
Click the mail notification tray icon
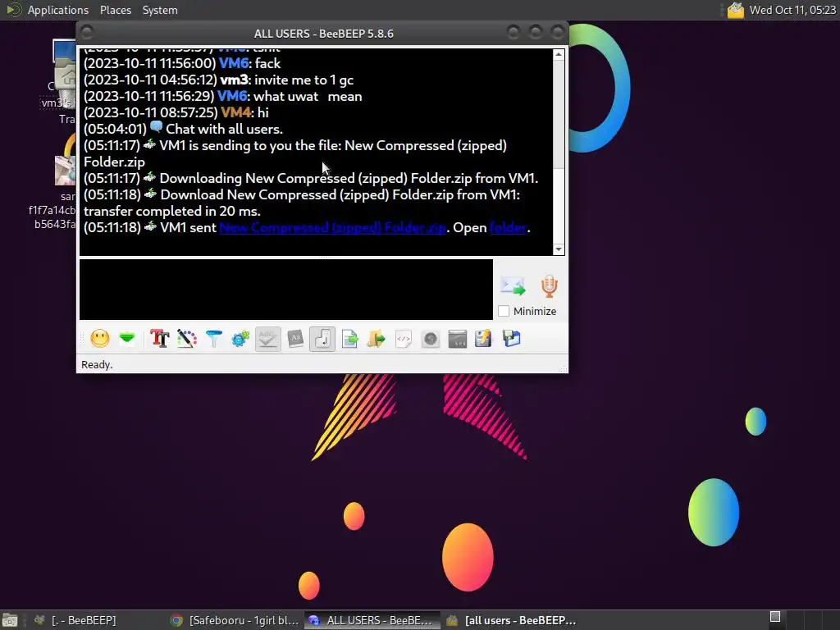click(736, 10)
